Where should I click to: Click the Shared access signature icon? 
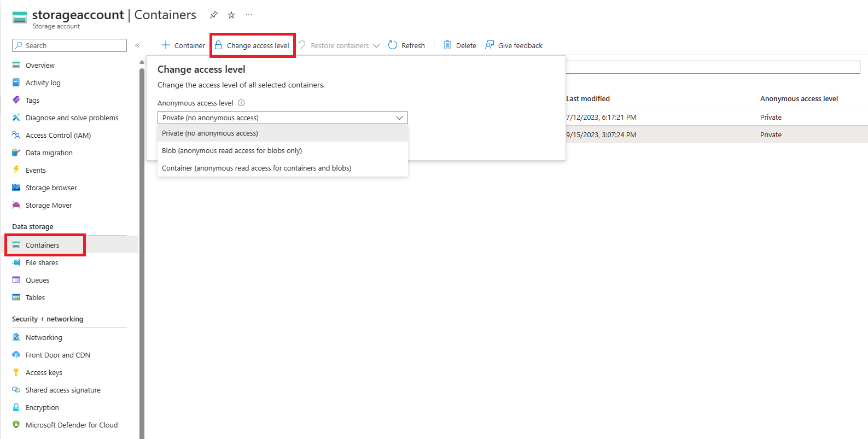coord(16,390)
